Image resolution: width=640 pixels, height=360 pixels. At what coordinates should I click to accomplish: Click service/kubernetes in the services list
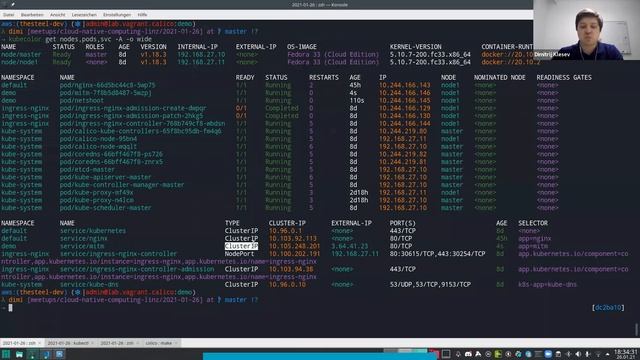[93, 231]
